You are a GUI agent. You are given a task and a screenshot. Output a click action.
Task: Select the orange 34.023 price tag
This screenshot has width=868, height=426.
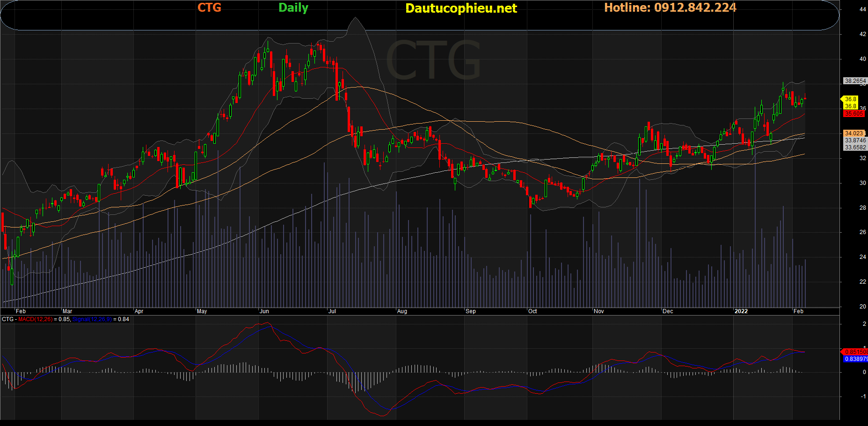tap(853, 133)
